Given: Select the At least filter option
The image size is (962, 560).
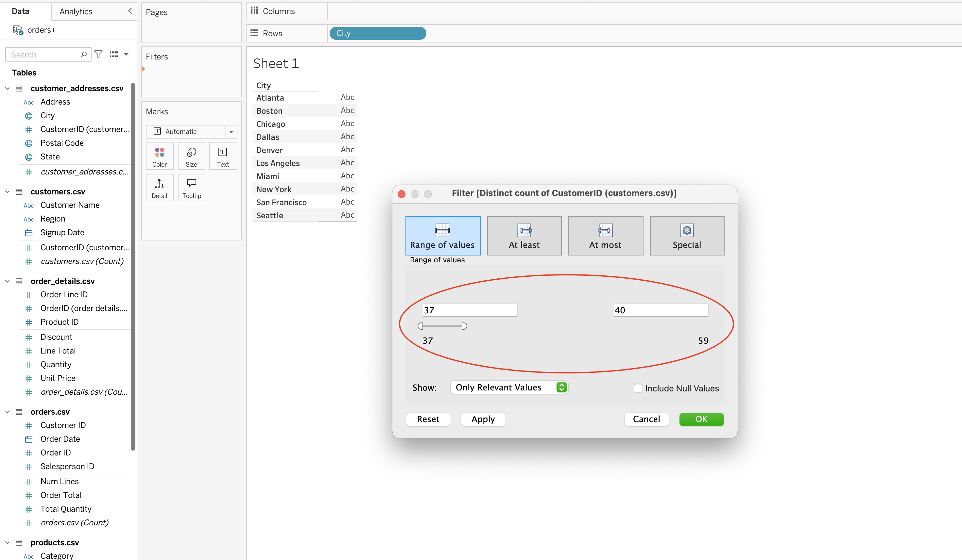Looking at the screenshot, I should [524, 236].
